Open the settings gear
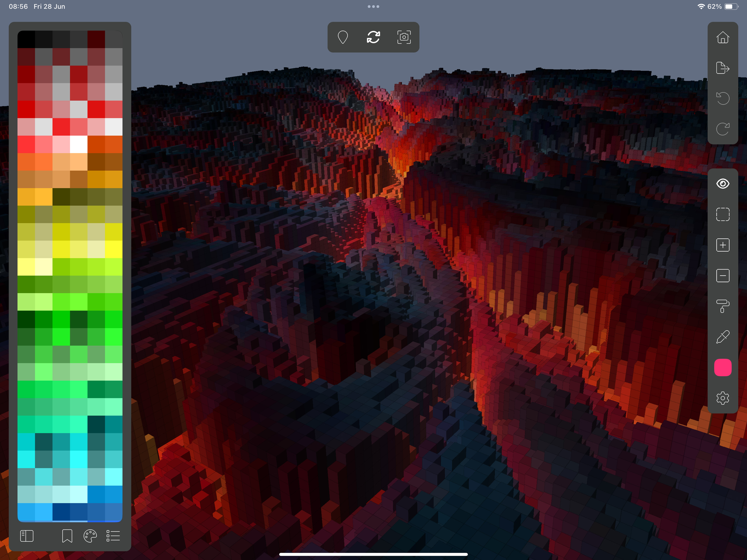Image resolution: width=747 pixels, height=560 pixels. (723, 398)
